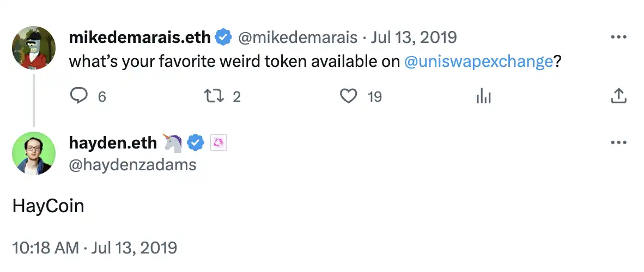Click the share upload icon
Screen dimensions: 644x272
click(x=618, y=96)
